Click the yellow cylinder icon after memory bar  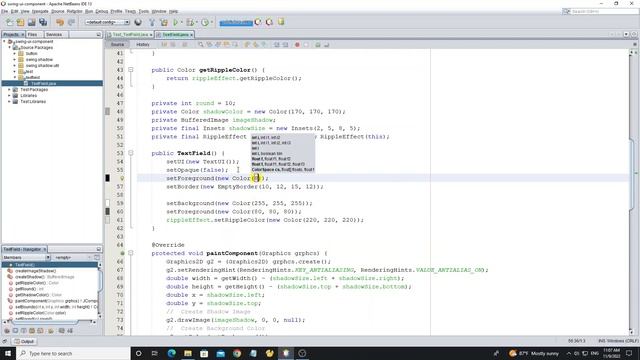pos(281,22)
